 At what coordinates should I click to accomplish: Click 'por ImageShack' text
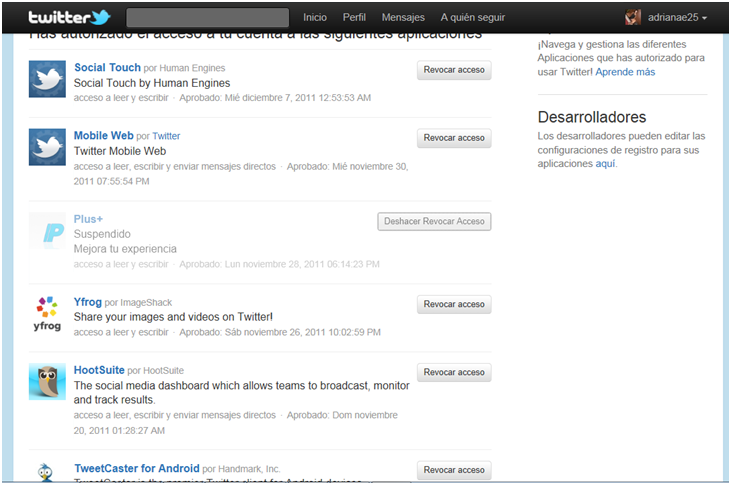pos(138,303)
